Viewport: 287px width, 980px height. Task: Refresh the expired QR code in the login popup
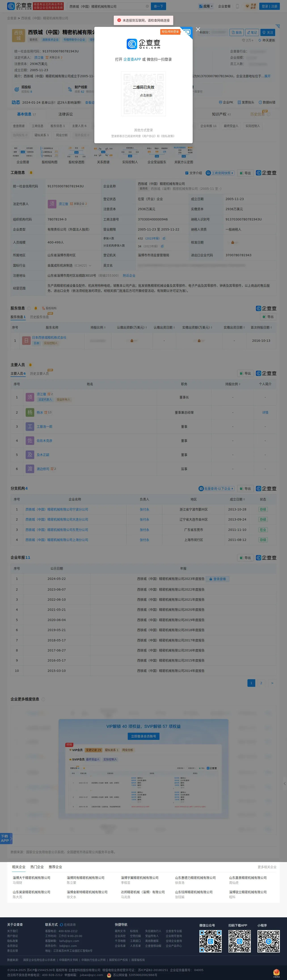[143, 94]
